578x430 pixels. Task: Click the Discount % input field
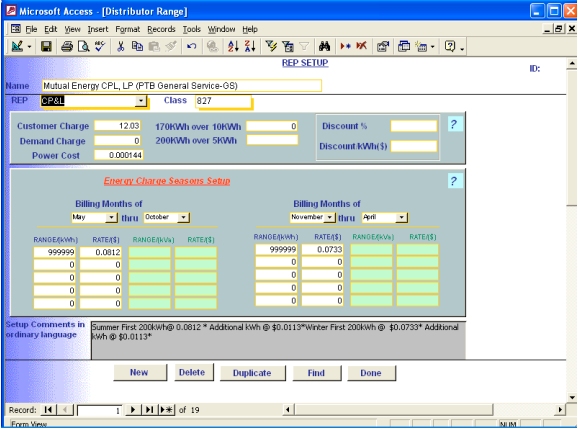click(x=414, y=126)
